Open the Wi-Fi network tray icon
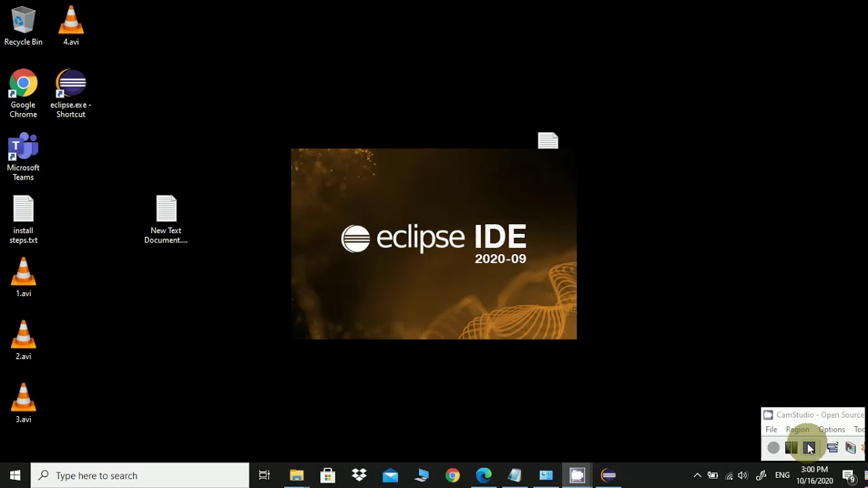 (729, 475)
